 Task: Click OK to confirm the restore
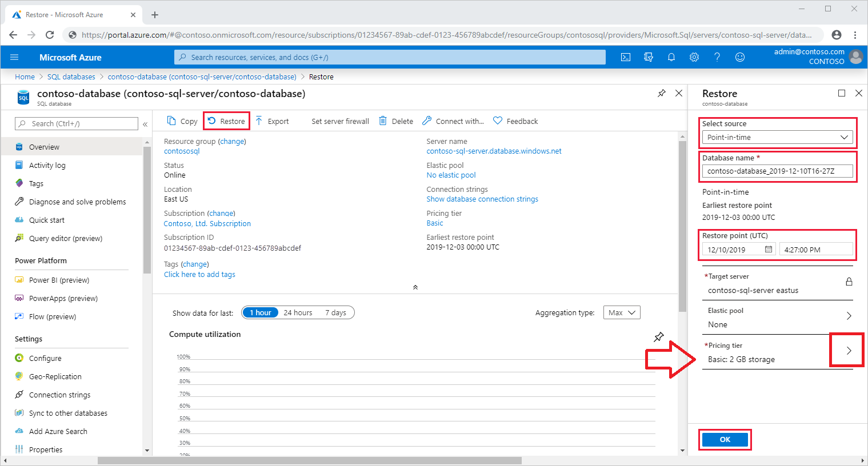[725, 439]
